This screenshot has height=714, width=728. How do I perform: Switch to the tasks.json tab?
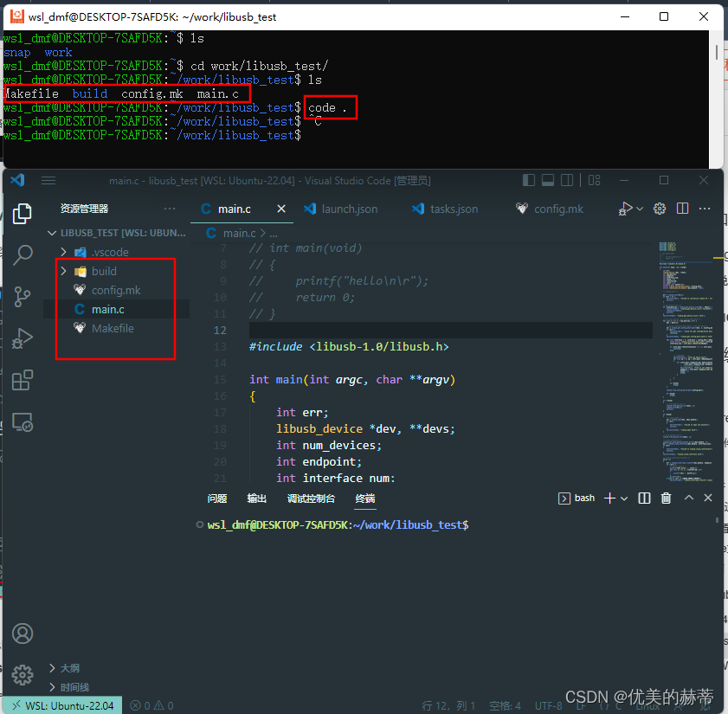point(445,209)
